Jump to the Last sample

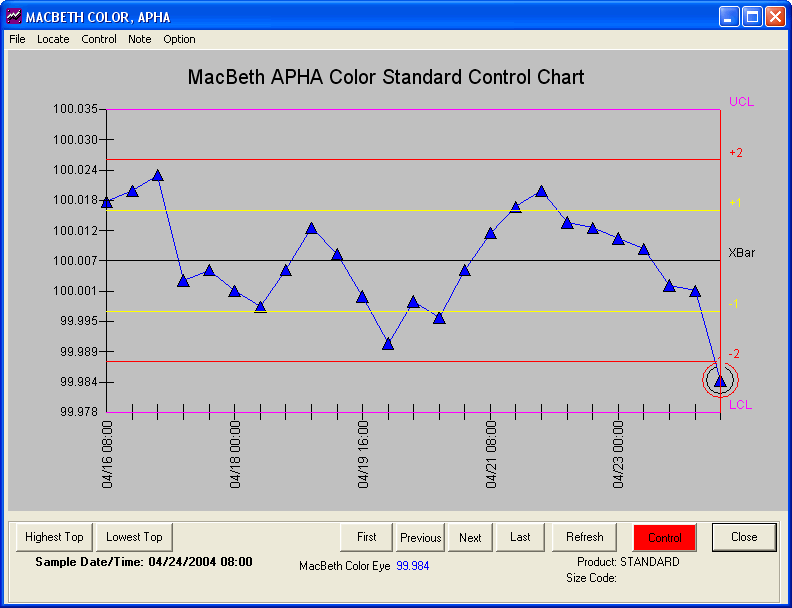click(x=520, y=537)
